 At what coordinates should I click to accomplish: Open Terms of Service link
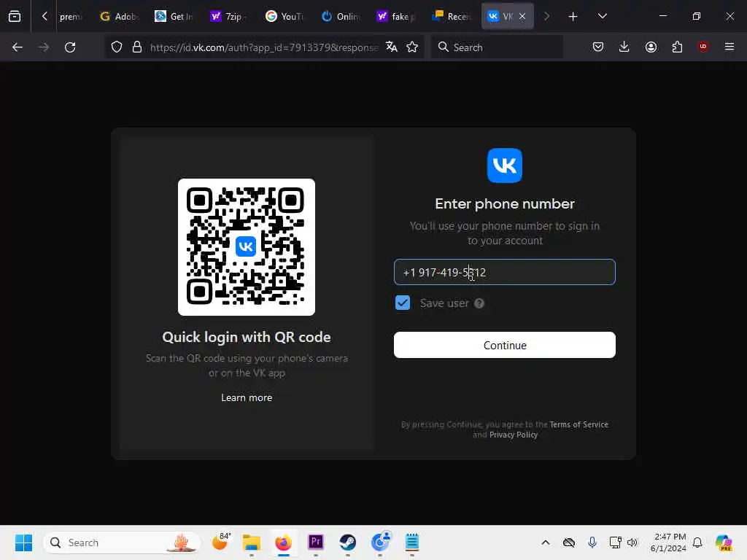click(578, 424)
